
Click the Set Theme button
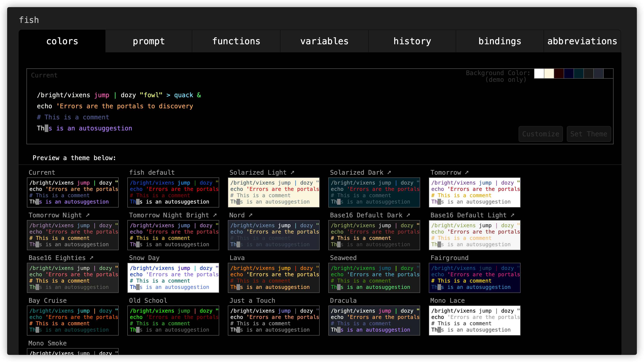(x=589, y=134)
